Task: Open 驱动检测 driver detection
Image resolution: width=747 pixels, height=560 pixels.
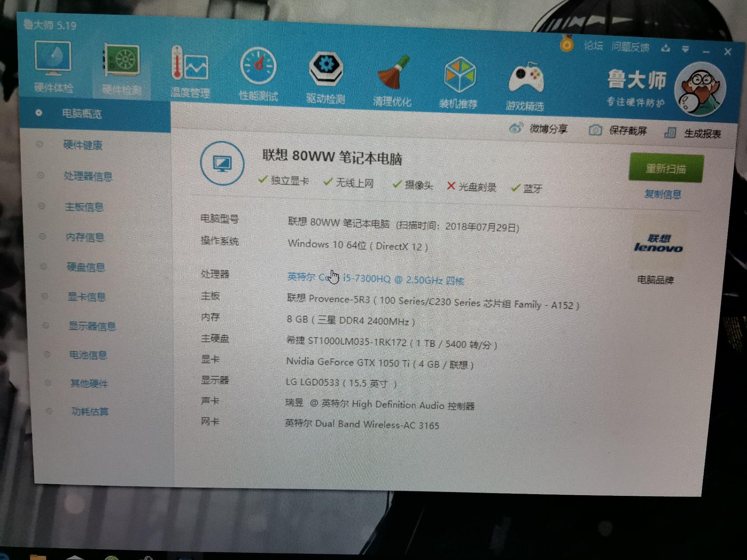Action: pyautogui.click(x=325, y=77)
